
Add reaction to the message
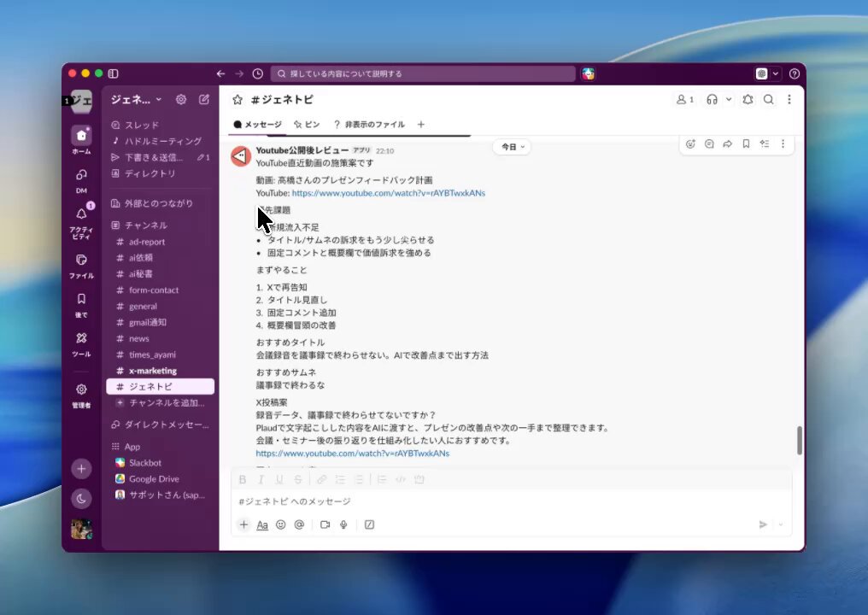(690, 143)
